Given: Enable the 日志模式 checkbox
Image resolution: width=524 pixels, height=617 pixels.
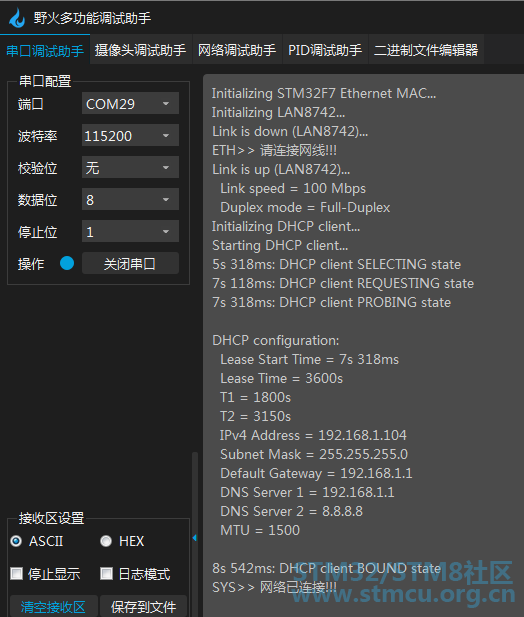Looking at the screenshot, I should 106,573.
